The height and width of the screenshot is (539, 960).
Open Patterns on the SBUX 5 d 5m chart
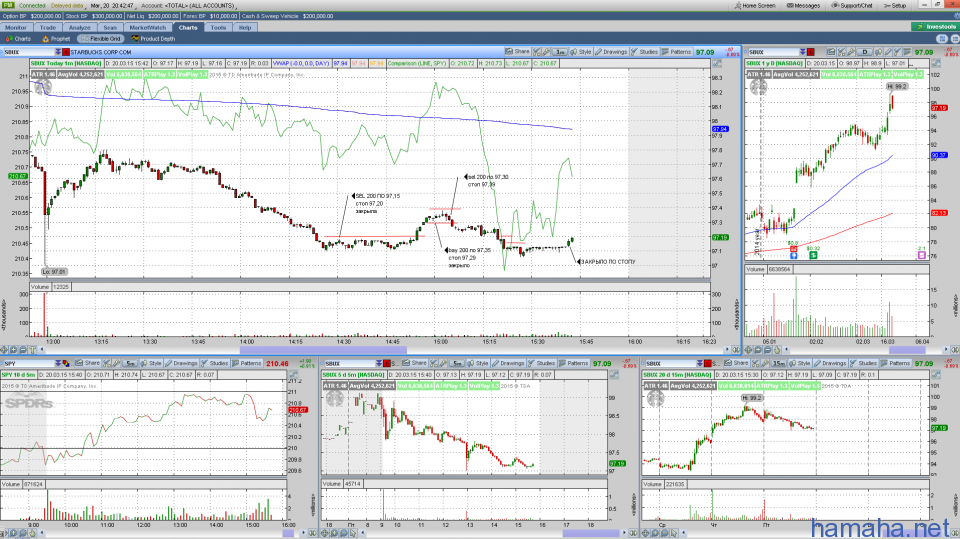point(573,363)
